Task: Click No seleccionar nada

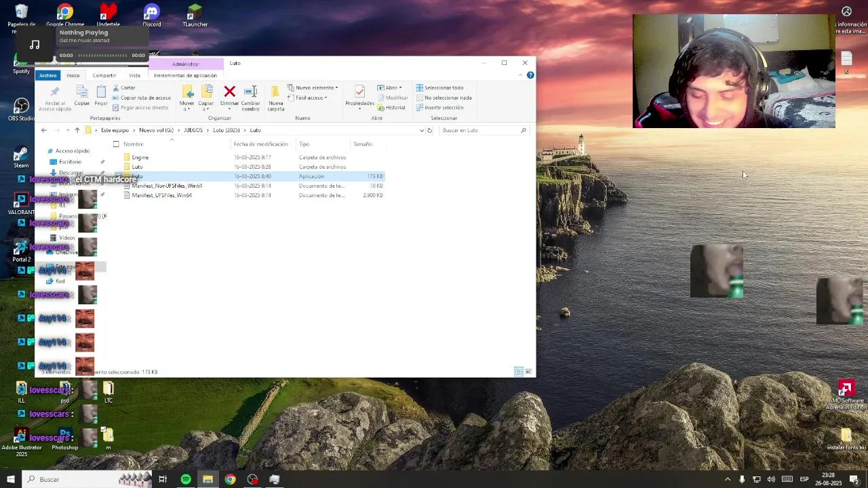Action: (x=443, y=98)
